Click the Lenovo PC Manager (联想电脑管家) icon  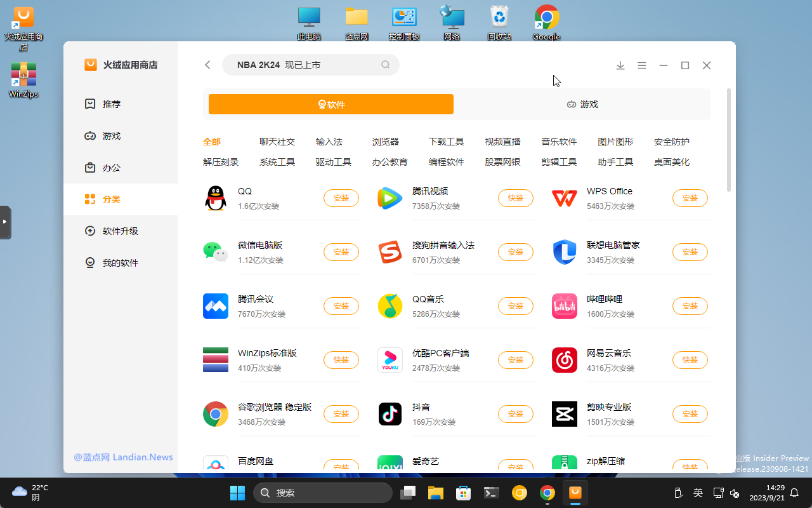coord(565,252)
